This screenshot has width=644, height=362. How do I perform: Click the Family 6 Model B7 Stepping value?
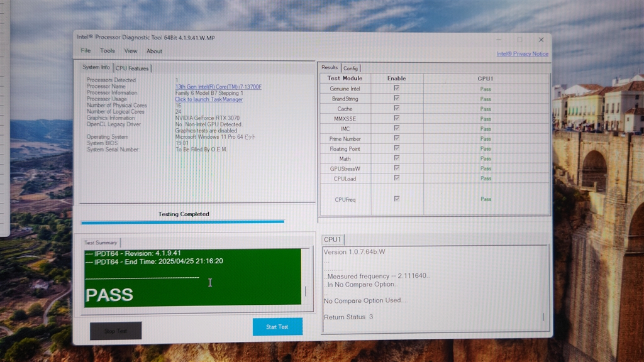coord(209,93)
